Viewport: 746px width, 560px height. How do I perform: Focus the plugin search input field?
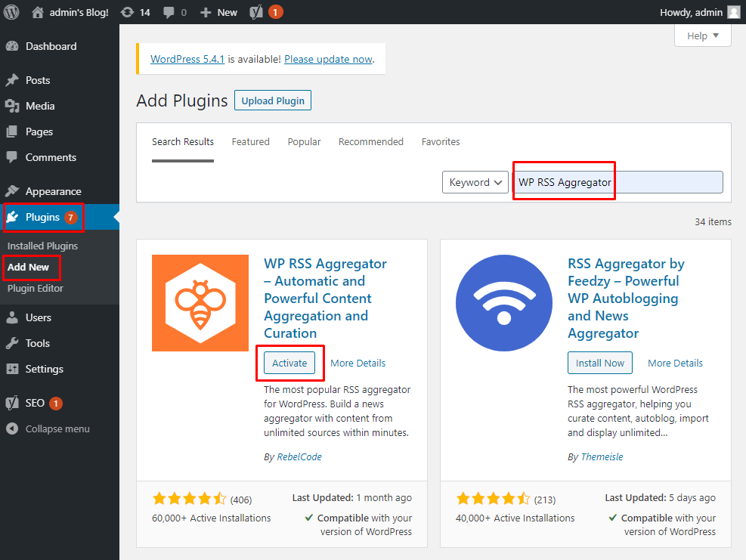[x=618, y=182]
